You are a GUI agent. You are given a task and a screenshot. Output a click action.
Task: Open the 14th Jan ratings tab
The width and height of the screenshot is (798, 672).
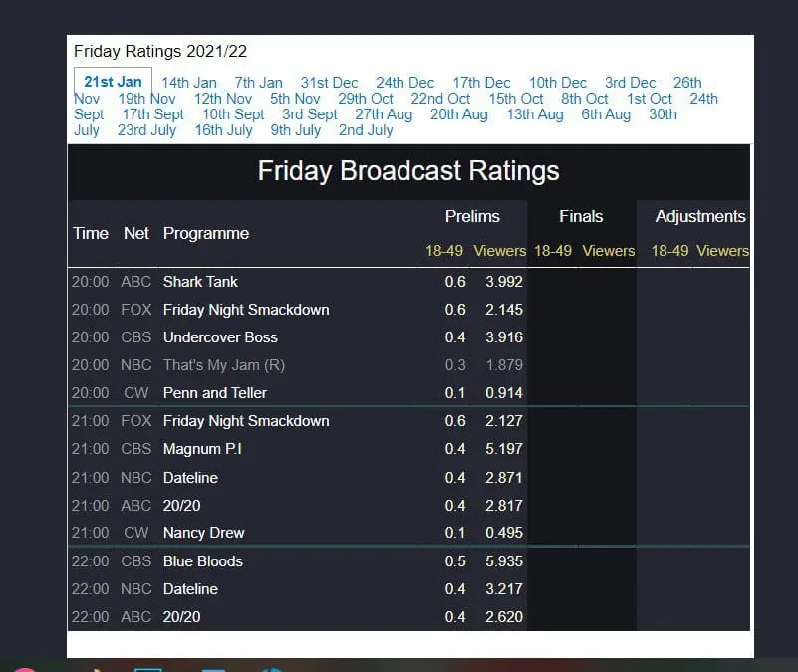[x=188, y=83]
